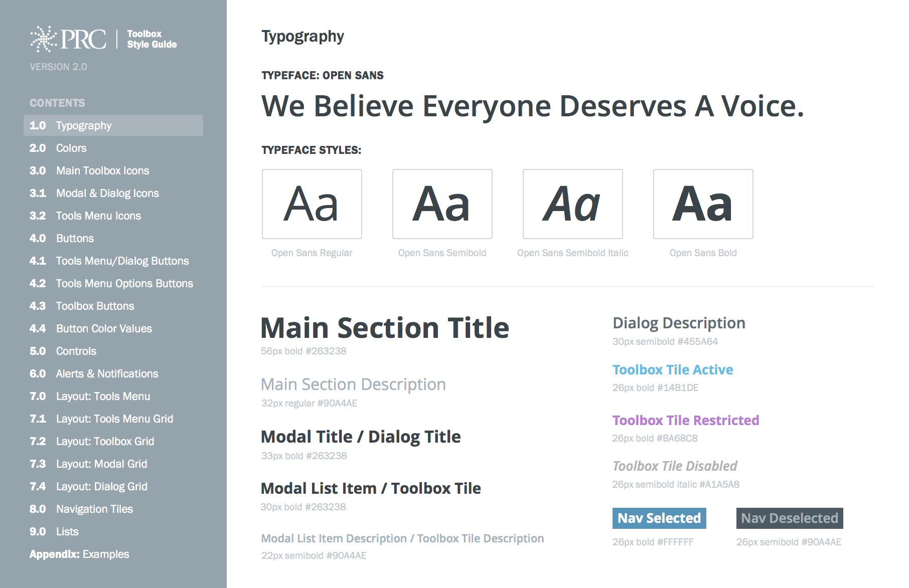Open Button Color Values section

tap(104, 329)
